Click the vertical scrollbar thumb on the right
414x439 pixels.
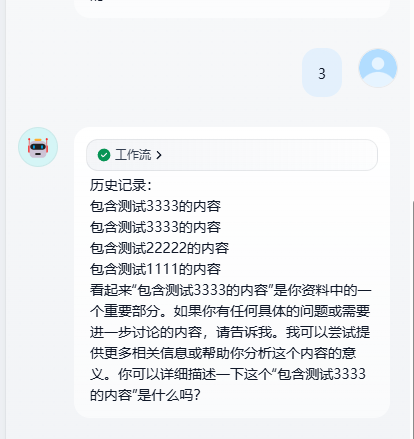pos(412,317)
